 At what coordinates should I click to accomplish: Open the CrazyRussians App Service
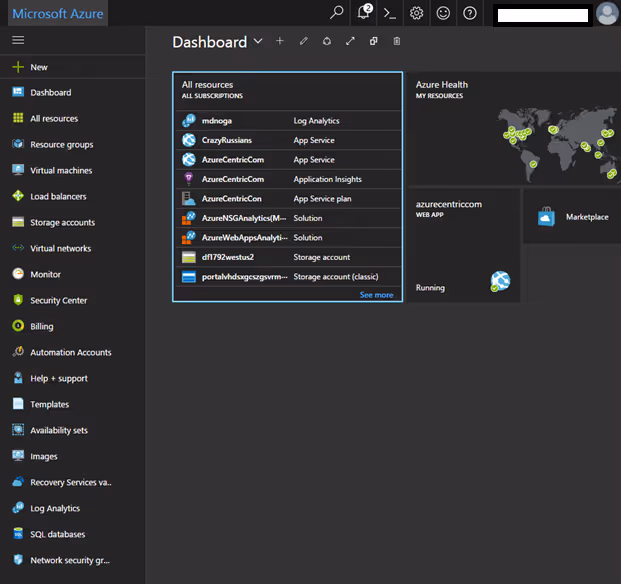288,140
